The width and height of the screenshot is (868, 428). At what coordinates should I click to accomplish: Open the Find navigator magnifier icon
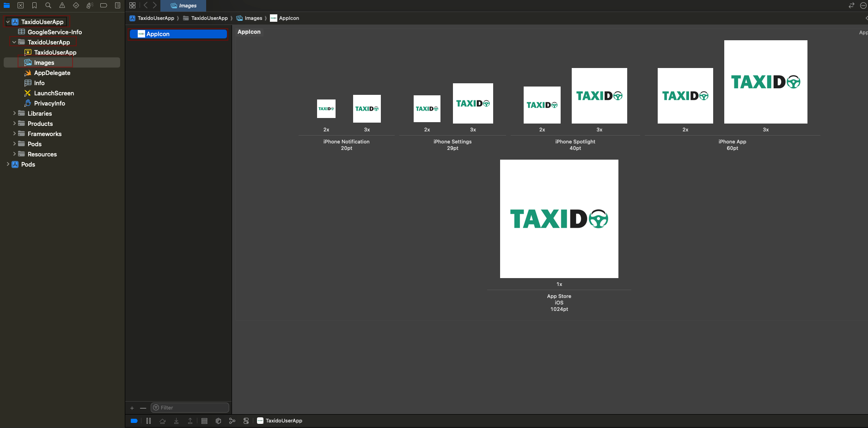click(48, 6)
